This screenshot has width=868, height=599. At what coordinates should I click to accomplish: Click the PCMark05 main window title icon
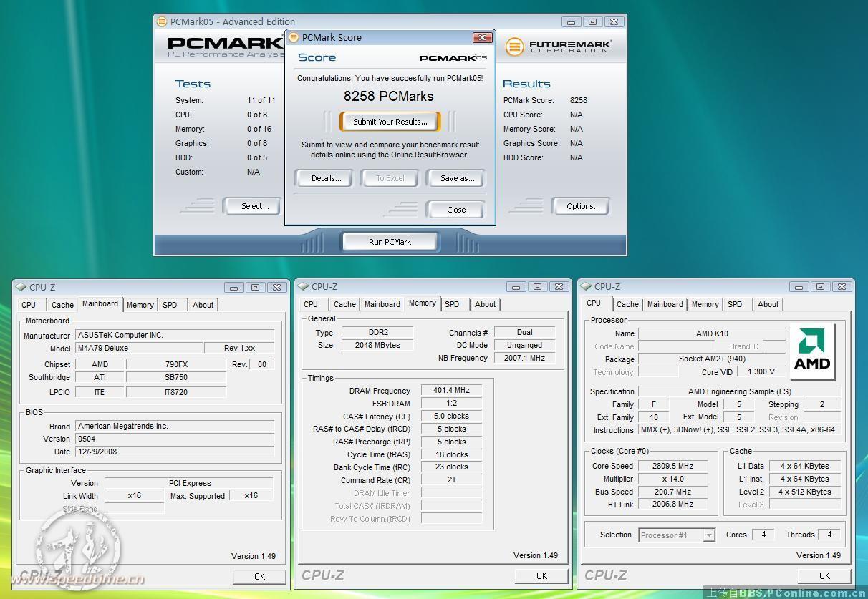click(163, 21)
